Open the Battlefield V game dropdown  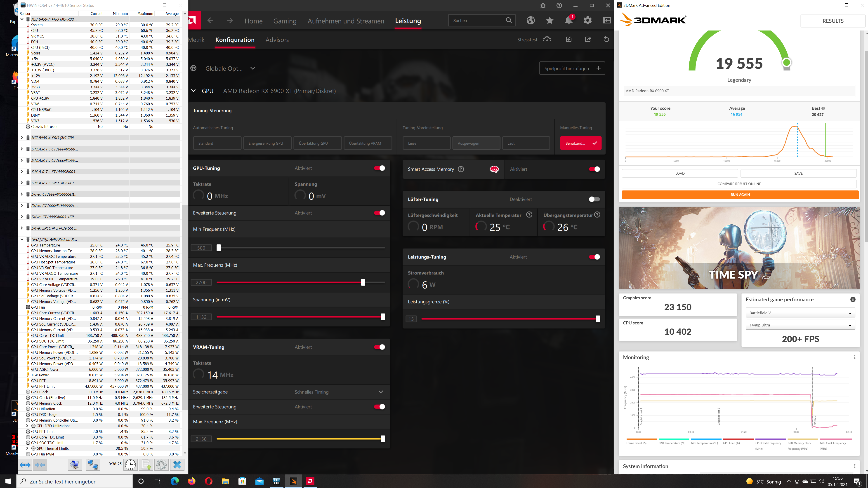[x=800, y=313]
